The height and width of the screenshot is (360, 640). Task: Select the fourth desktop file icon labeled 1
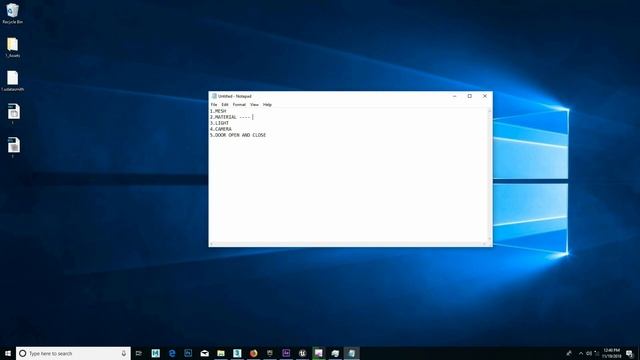[13, 114]
